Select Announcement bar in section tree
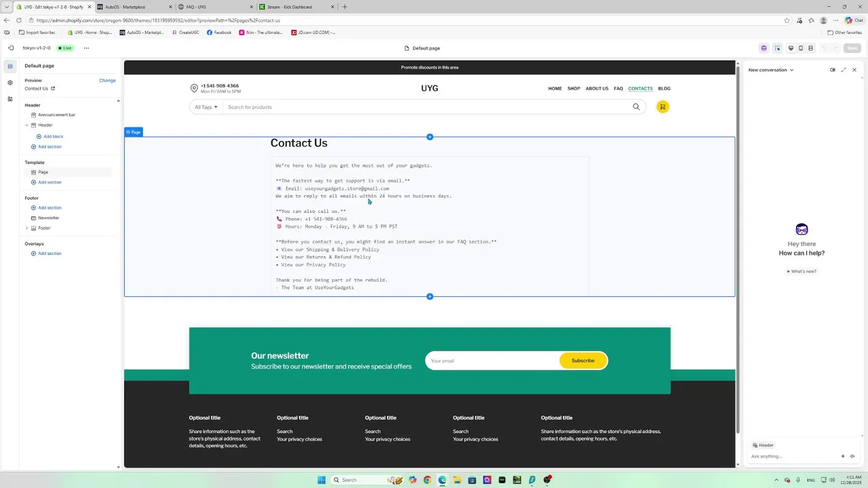The width and height of the screenshot is (868, 488). [57, 115]
